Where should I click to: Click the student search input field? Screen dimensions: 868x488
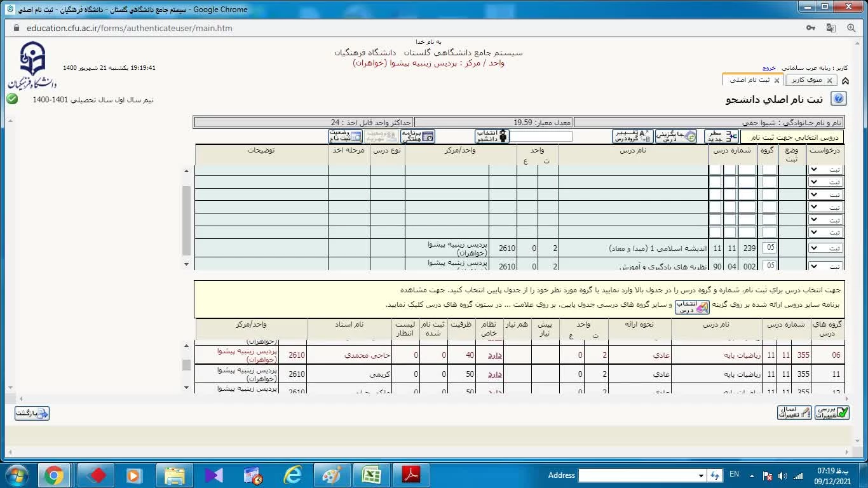tap(541, 137)
